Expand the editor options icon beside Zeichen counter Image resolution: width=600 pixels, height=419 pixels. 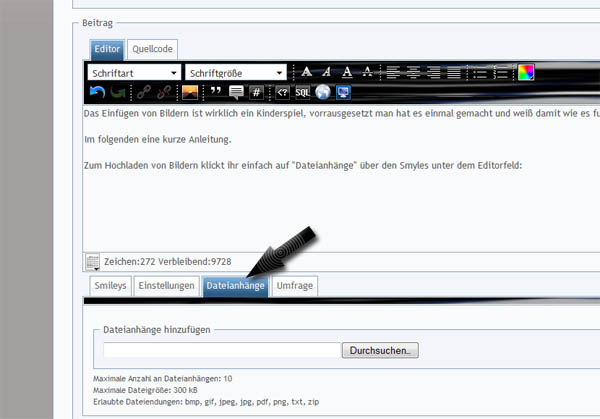pyautogui.click(x=93, y=262)
